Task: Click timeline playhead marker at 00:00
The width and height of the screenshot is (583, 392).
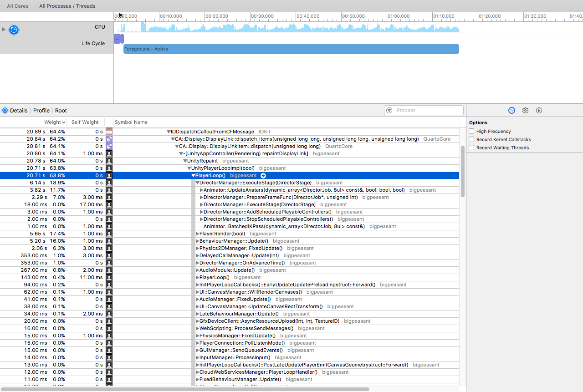Action: pos(120,16)
